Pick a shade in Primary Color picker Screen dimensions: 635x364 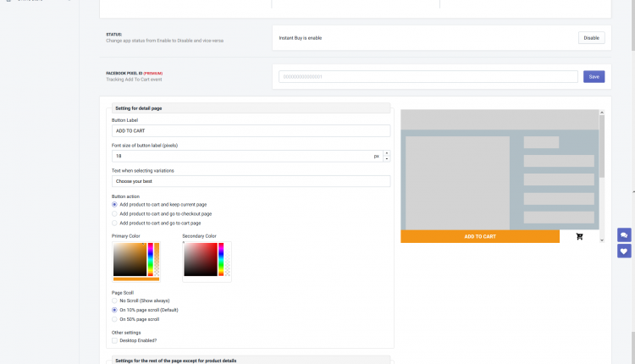130,259
